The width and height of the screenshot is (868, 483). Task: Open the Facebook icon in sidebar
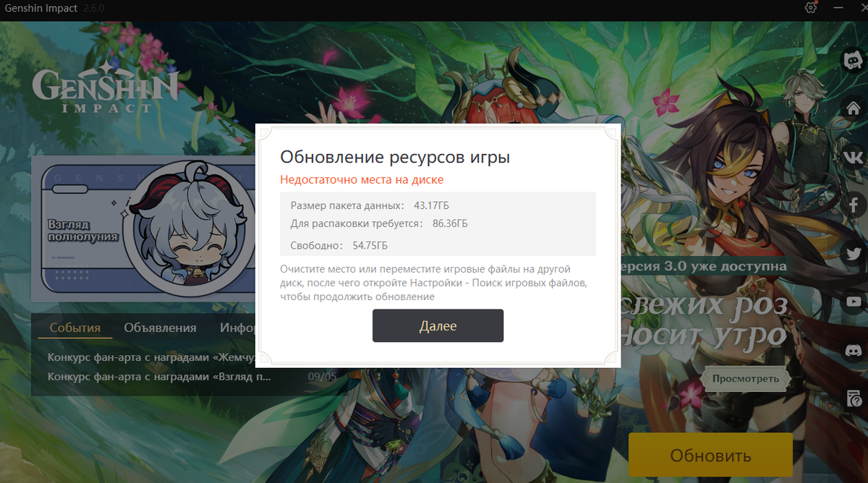point(854,205)
